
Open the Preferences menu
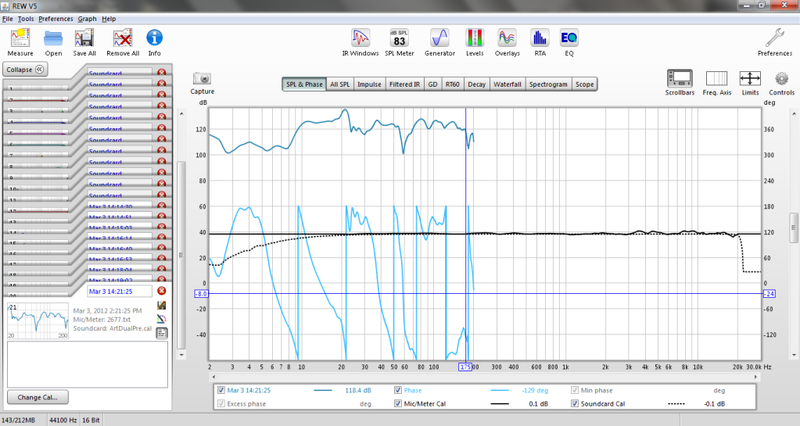click(x=56, y=19)
